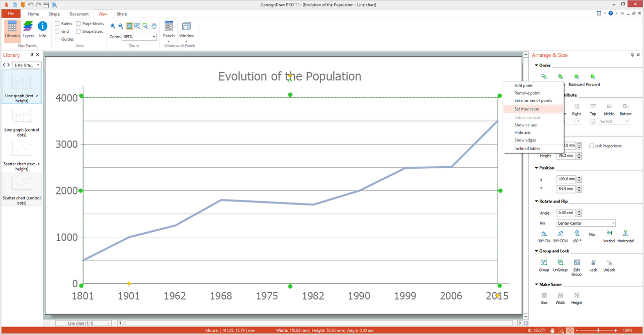Choose Show edges from context menu
This screenshot has height=335, width=644.
click(x=533, y=140)
